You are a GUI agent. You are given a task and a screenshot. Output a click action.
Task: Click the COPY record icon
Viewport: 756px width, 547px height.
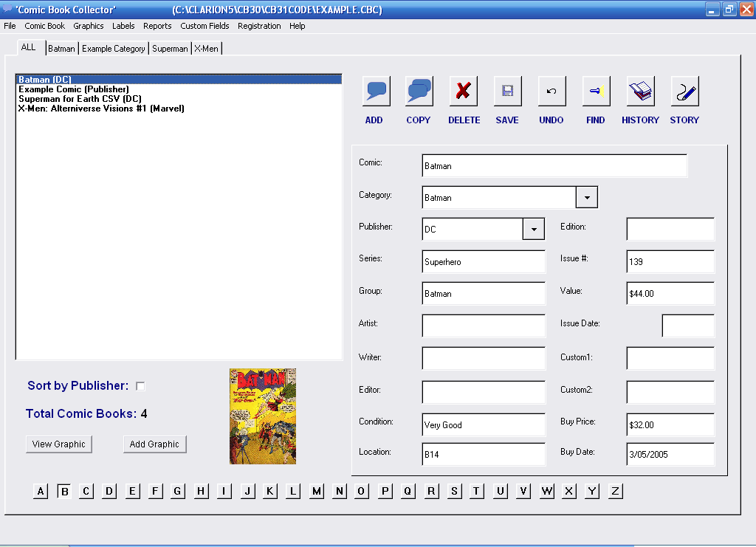(419, 92)
